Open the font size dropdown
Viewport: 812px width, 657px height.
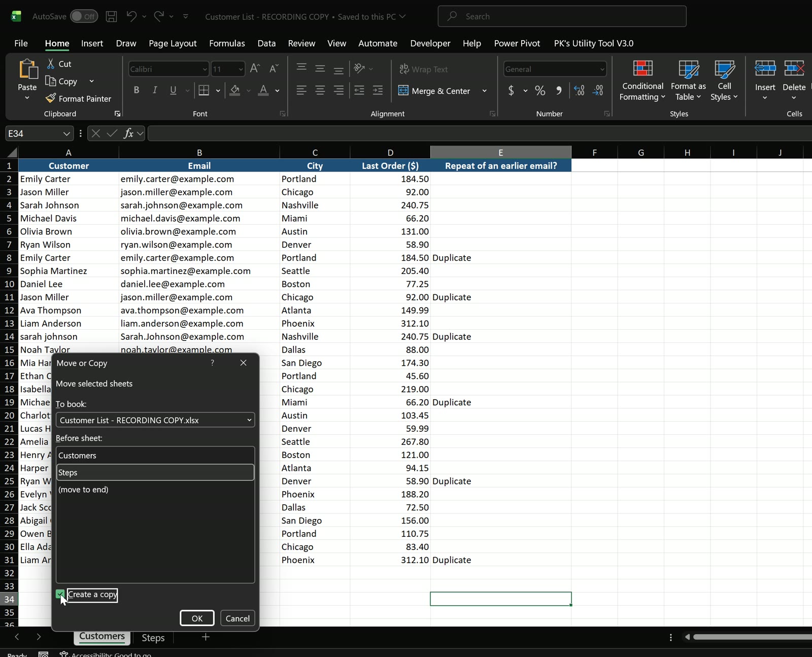point(241,69)
